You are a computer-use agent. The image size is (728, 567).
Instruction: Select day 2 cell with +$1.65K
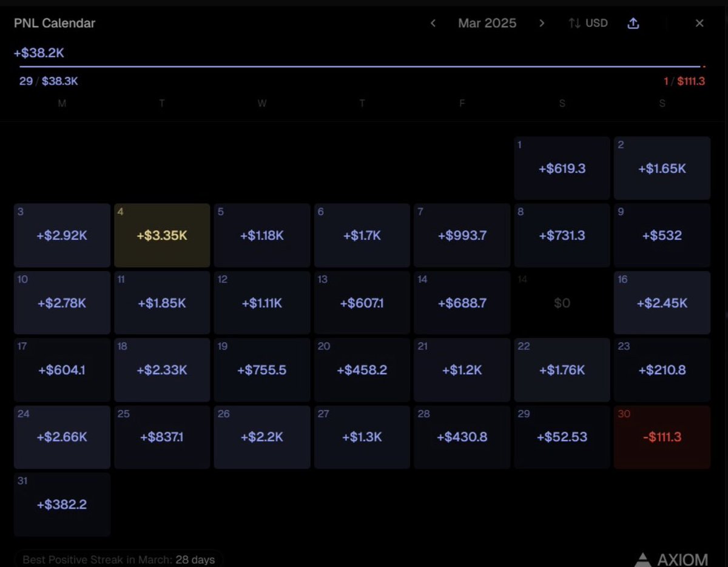pyautogui.click(x=662, y=168)
